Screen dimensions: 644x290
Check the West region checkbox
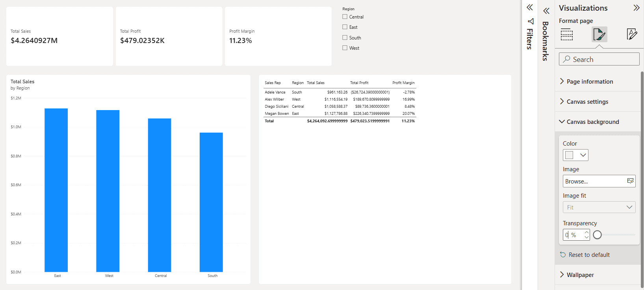pyautogui.click(x=345, y=48)
